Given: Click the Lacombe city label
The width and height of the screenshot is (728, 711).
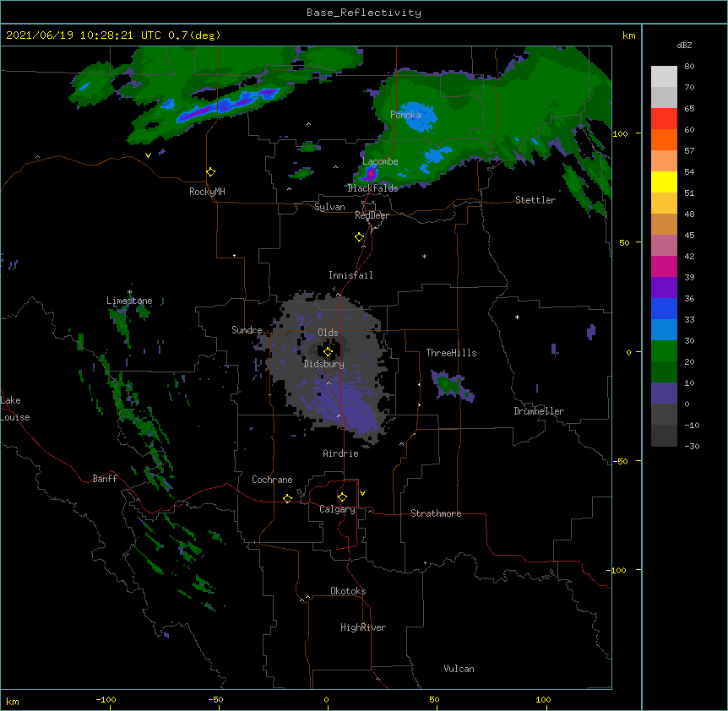Looking at the screenshot, I should [380, 161].
